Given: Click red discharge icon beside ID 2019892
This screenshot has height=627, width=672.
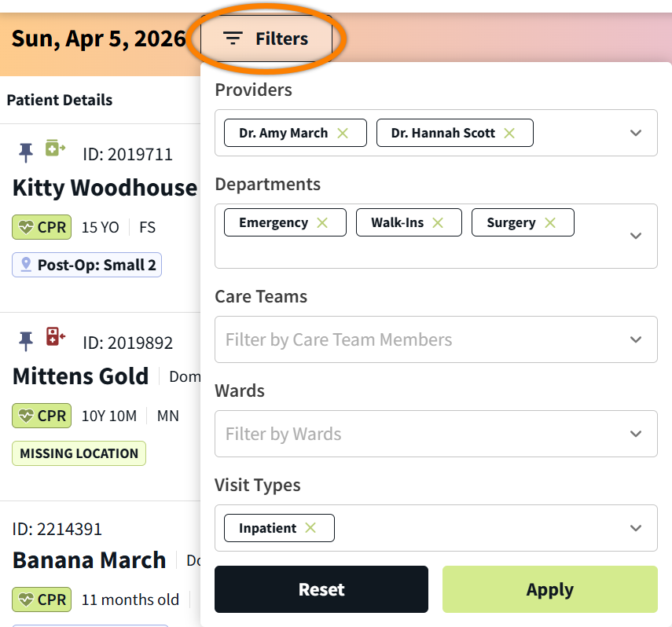Looking at the screenshot, I should [55, 337].
